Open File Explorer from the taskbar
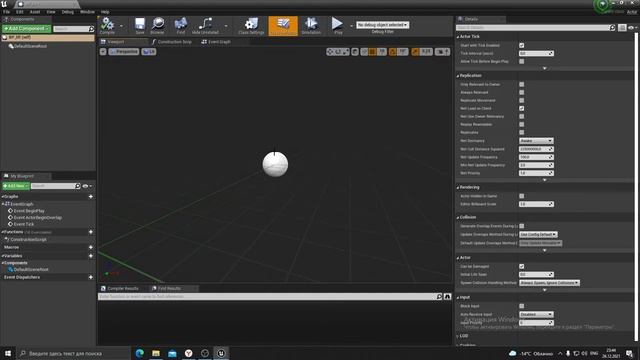 (x=156, y=353)
